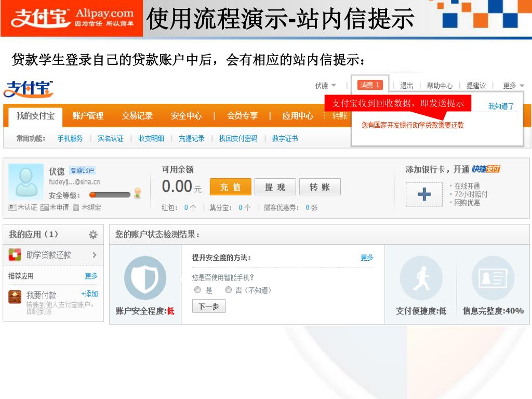The width and height of the screenshot is (532, 399).
Task: Open the 安全中心 tab
Action: [x=187, y=116]
